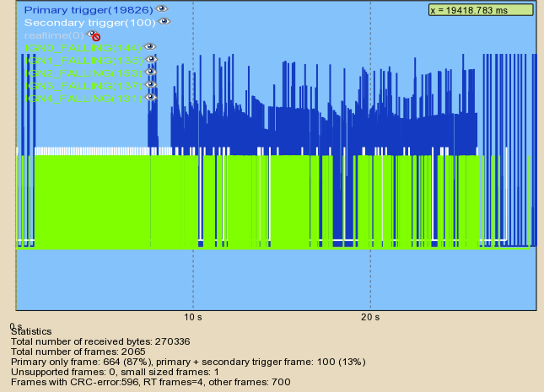Toggle Secondary trigger visibility eye icon
Viewport: 544px width, 392px height.
(164, 22)
